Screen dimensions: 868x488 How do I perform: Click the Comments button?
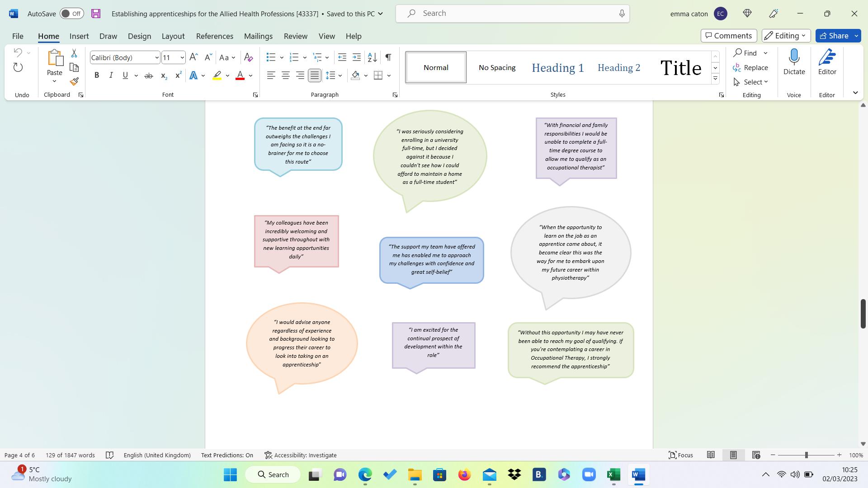(x=728, y=36)
